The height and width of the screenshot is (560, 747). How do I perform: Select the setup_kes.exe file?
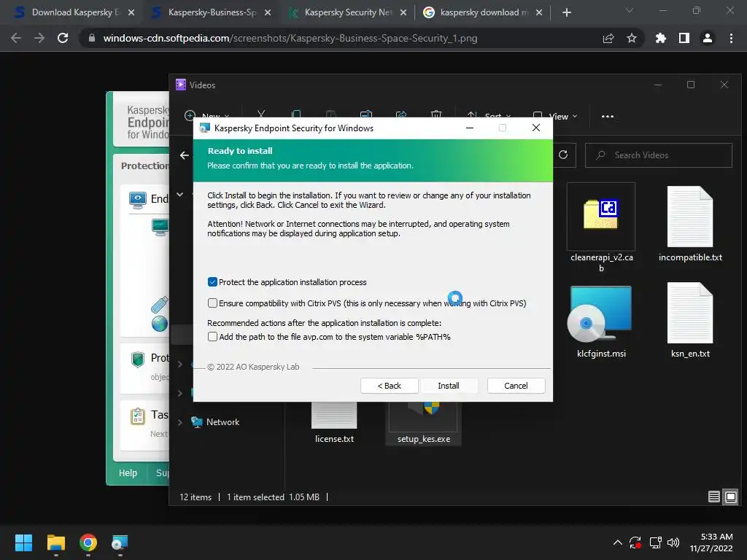pos(424,423)
